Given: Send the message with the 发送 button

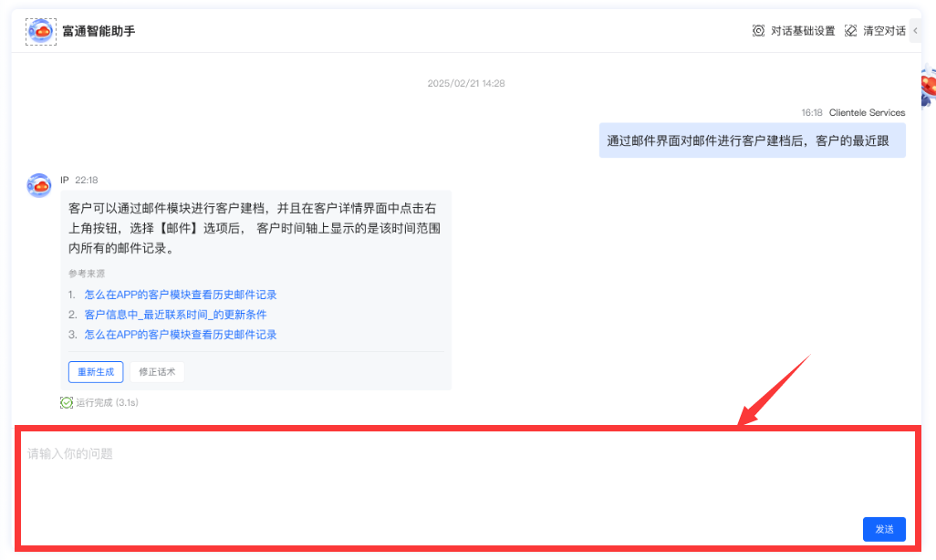Looking at the screenshot, I should [x=884, y=529].
